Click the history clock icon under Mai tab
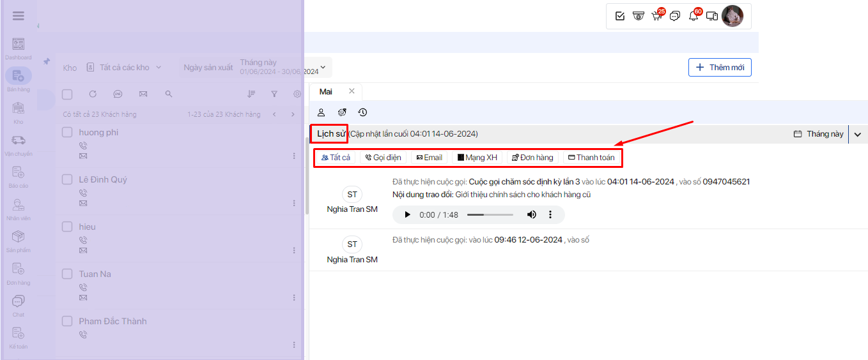 (x=362, y=112)
